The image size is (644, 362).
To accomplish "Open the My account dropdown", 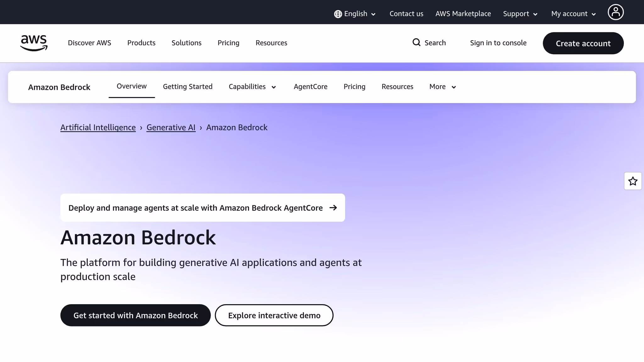I will coord(573,14).
